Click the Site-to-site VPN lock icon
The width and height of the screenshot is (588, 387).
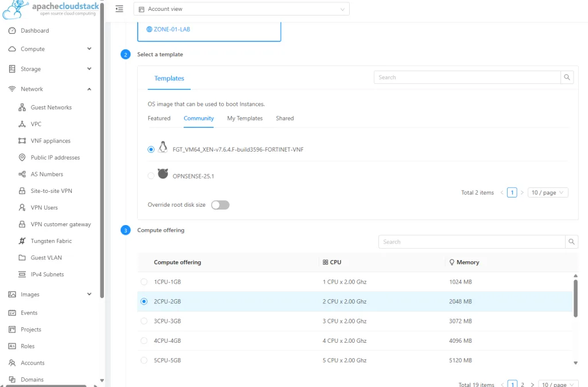22,191
